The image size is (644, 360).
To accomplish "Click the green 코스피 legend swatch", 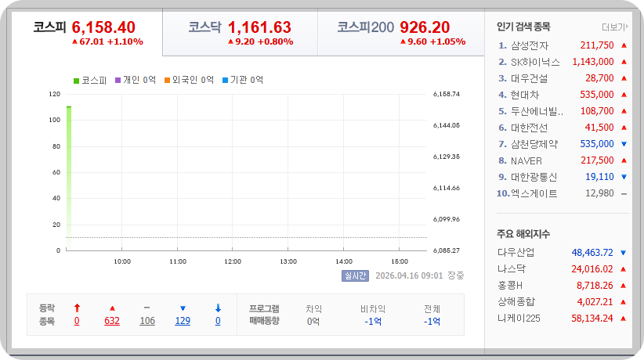I will tap(76, 81).
